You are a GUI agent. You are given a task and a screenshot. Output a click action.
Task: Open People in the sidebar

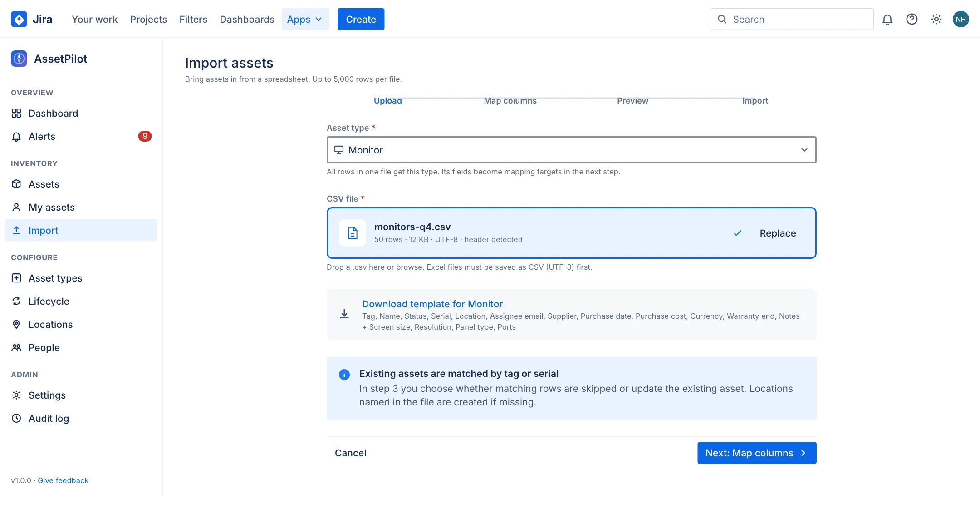pos(81,347)
